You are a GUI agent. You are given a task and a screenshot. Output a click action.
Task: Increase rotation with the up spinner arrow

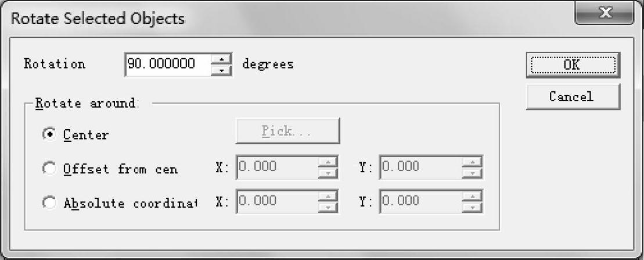[221, 59]
